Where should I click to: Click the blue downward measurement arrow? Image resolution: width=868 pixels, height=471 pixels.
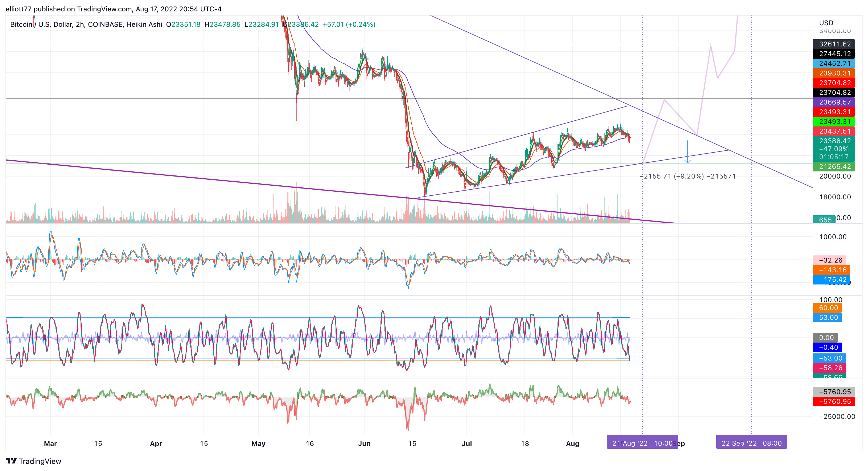[x=687, y=152]
